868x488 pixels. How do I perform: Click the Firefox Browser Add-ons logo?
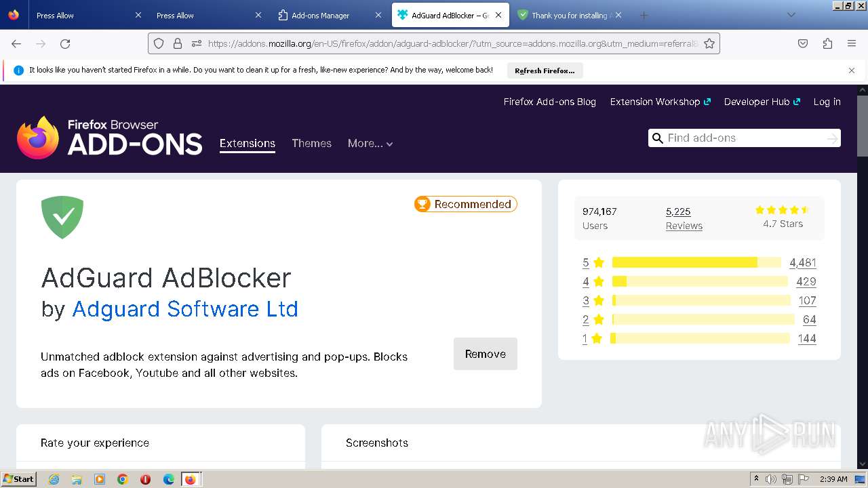pos(110,137)
